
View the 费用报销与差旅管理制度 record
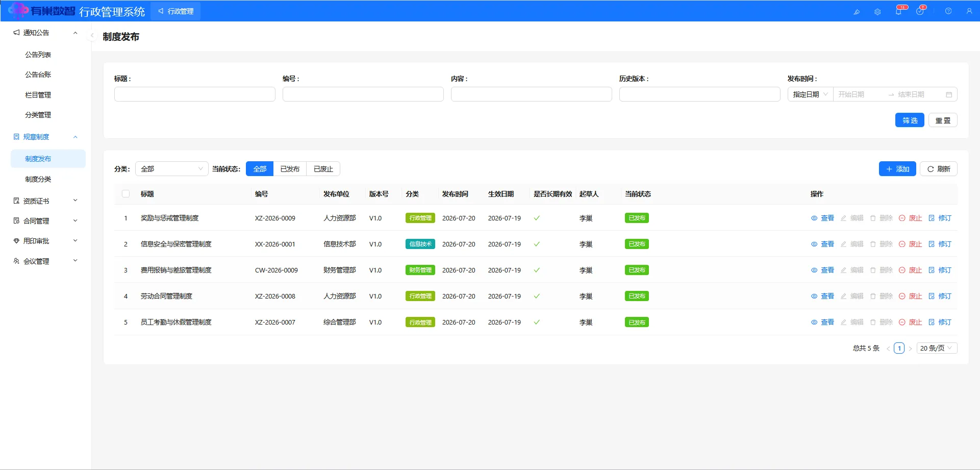(x=822, y=270)
